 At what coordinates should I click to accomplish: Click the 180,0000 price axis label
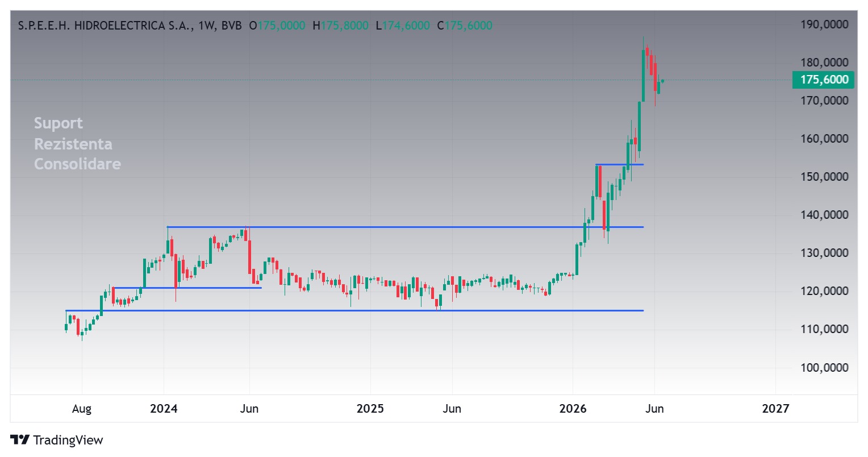click(824, 63)
